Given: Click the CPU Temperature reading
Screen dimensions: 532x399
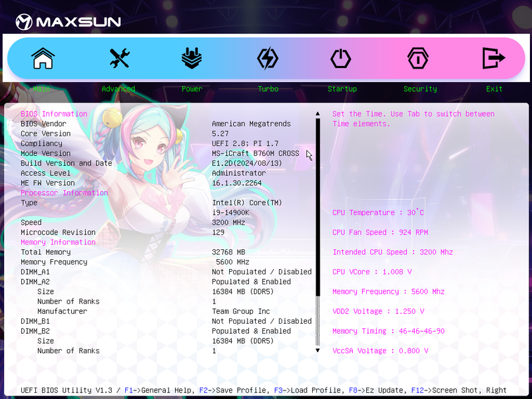Looking at the screenshot, I should click(x=378, y=212).
